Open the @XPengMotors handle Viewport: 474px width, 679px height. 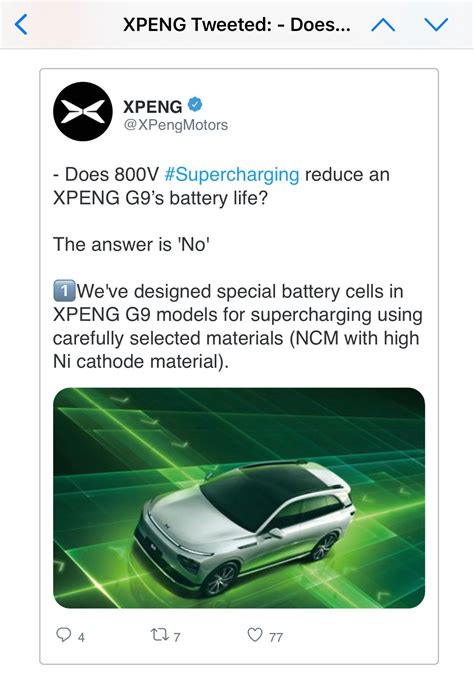175,125
